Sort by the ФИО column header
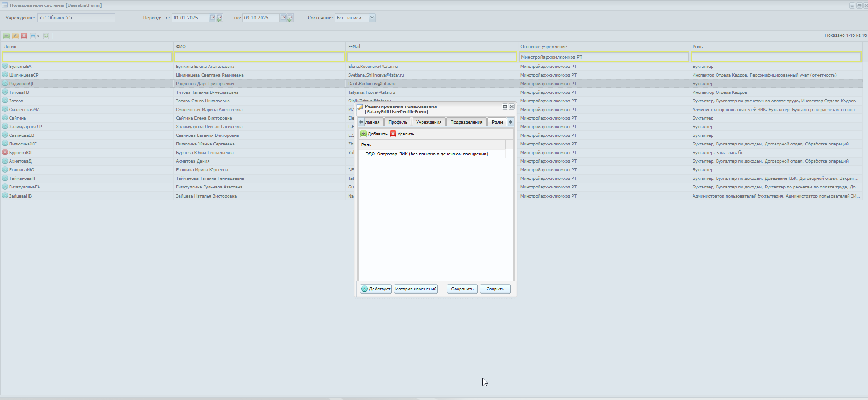 click(259, 46)
